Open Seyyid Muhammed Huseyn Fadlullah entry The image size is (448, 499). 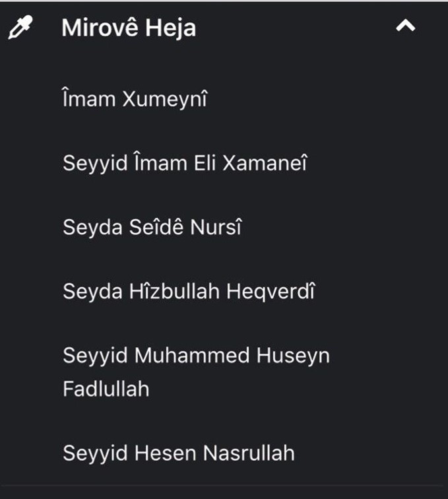click(196, 372)
